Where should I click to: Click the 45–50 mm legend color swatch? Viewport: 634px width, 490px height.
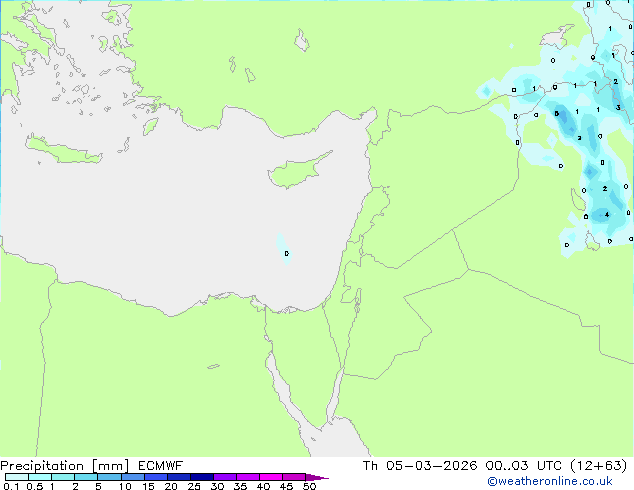click(x=294, y=477)
